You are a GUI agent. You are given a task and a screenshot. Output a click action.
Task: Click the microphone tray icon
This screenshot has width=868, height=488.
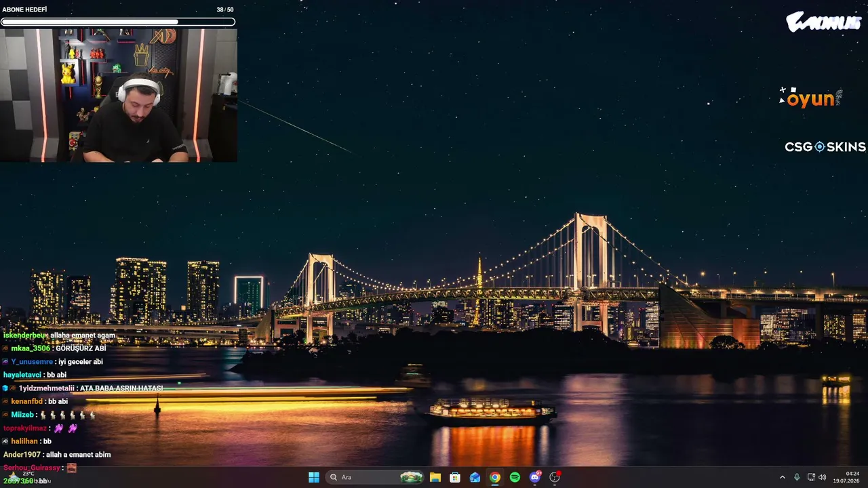tap(797, 477)
